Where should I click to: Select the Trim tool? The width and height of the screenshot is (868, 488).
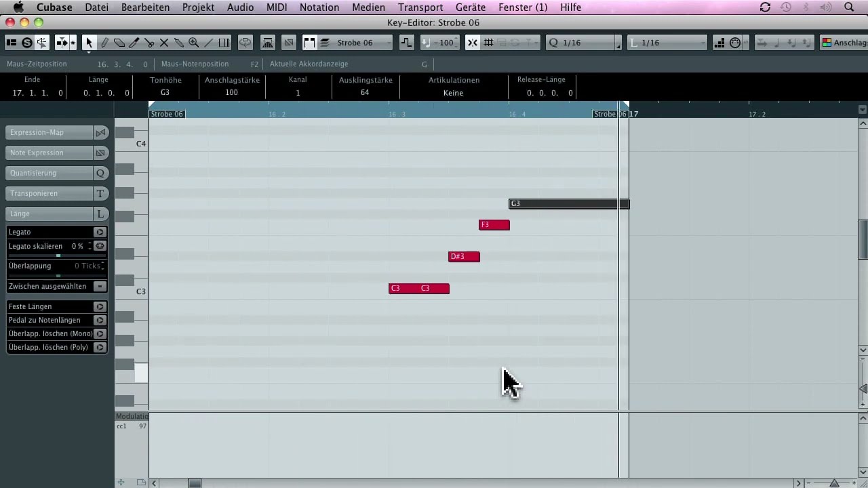134,43
